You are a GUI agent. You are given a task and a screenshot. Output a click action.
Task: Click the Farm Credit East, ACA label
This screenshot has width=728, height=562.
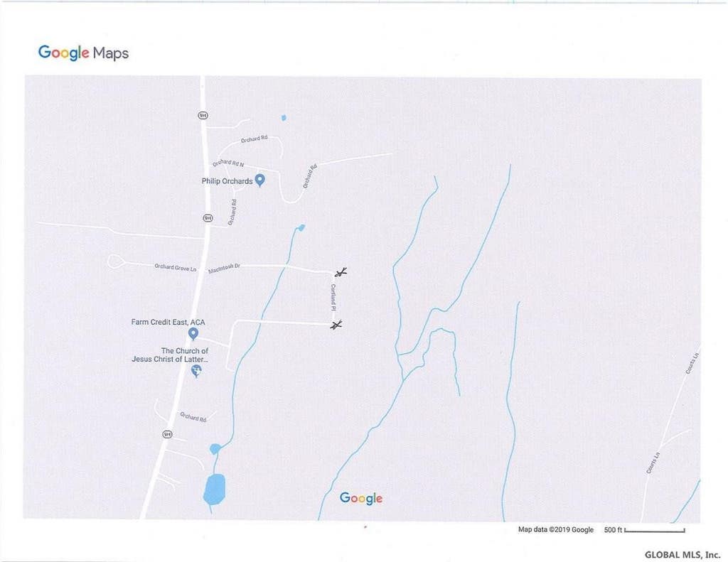tap(168, 322)
